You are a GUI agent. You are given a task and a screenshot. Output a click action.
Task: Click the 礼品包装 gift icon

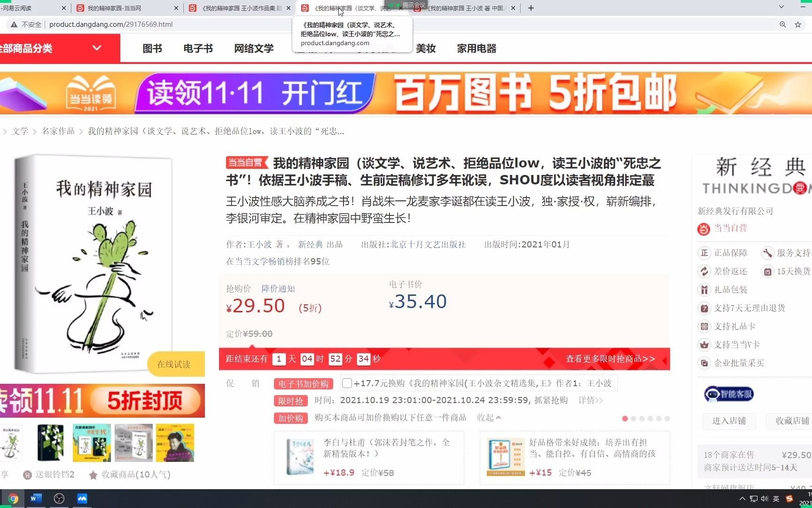[704, 290]
